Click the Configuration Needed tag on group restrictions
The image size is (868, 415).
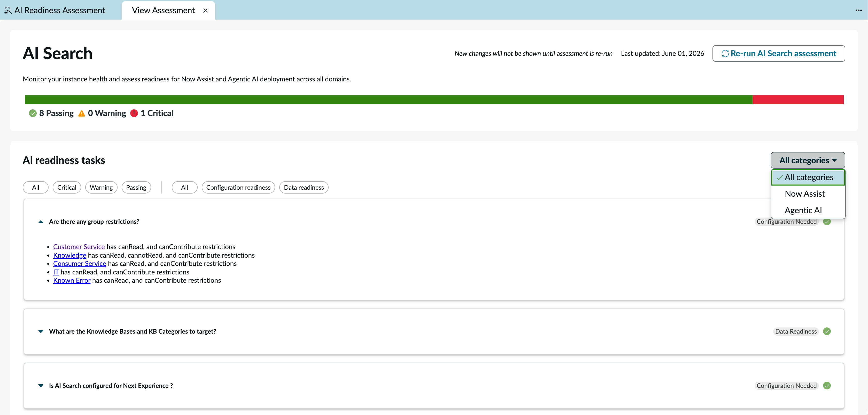[786, 222]
